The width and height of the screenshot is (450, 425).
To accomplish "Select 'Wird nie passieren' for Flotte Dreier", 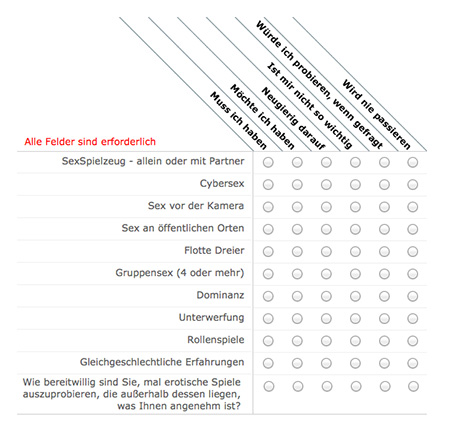I will point(413,252).
